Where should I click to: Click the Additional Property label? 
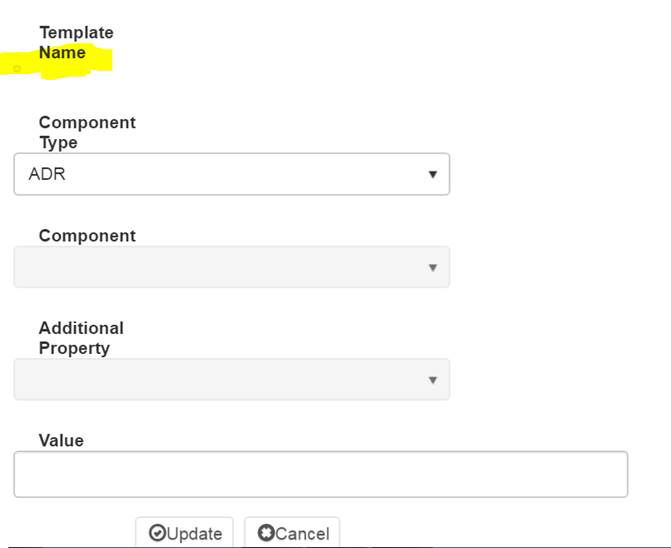coord(81,338)
